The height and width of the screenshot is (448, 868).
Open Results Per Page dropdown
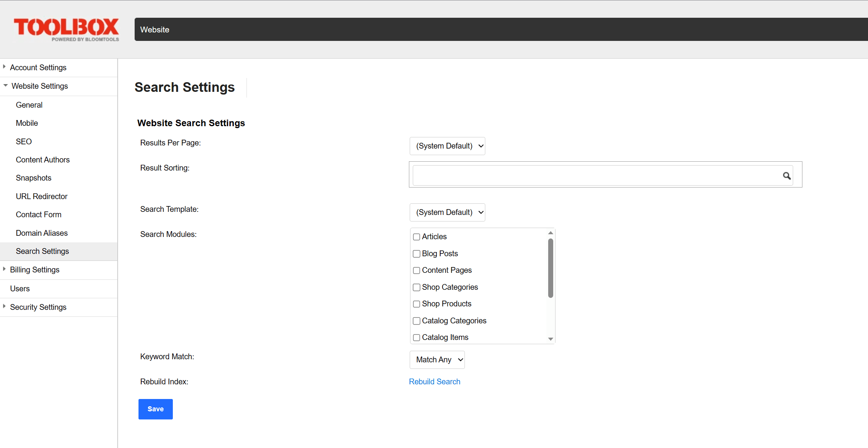pyautogui.click(x=447, y=146)
